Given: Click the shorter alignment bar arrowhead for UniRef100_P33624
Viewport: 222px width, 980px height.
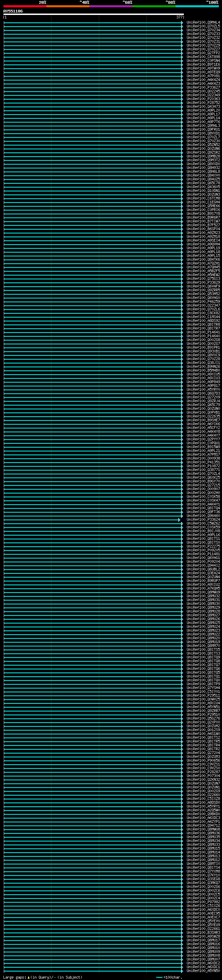Looking at the screenshot, I should 179,520.
